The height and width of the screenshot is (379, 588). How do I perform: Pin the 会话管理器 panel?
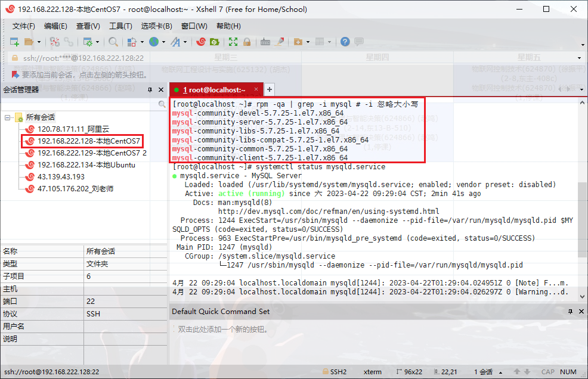[x=150, y=89]
